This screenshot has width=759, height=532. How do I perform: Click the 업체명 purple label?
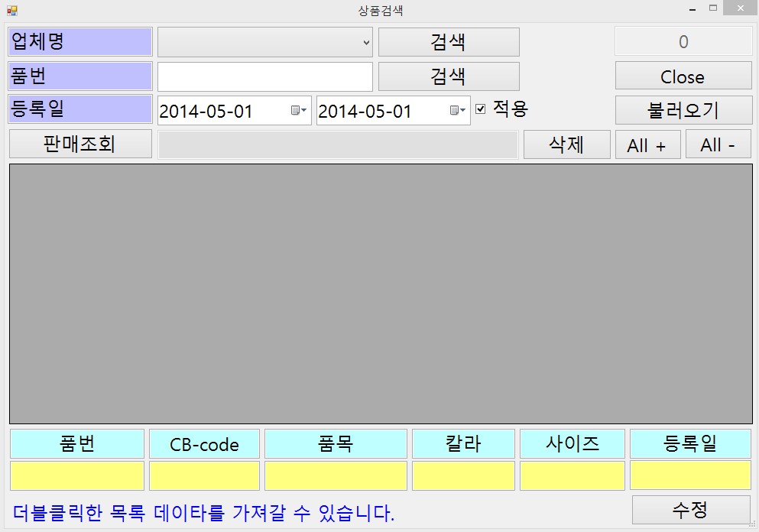(80, 41)
